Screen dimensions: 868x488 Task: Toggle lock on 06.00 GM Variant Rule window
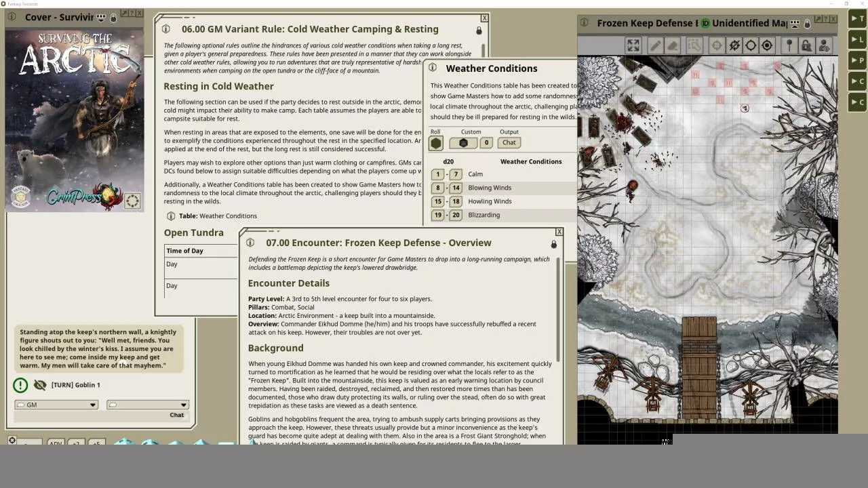tap(479, 30)
